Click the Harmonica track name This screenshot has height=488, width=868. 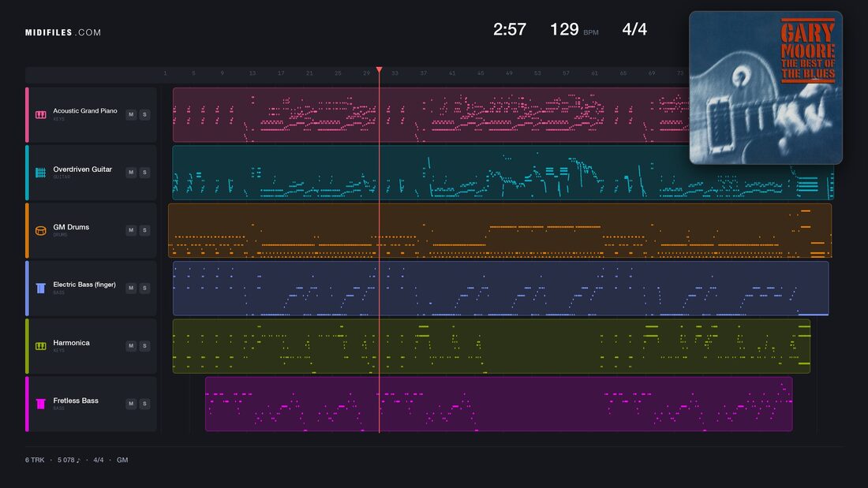pyautogui.click(x=71, y=343)
